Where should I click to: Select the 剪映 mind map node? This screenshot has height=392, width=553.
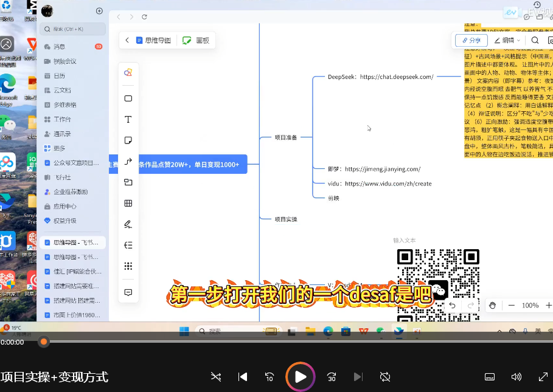(333, 198)
